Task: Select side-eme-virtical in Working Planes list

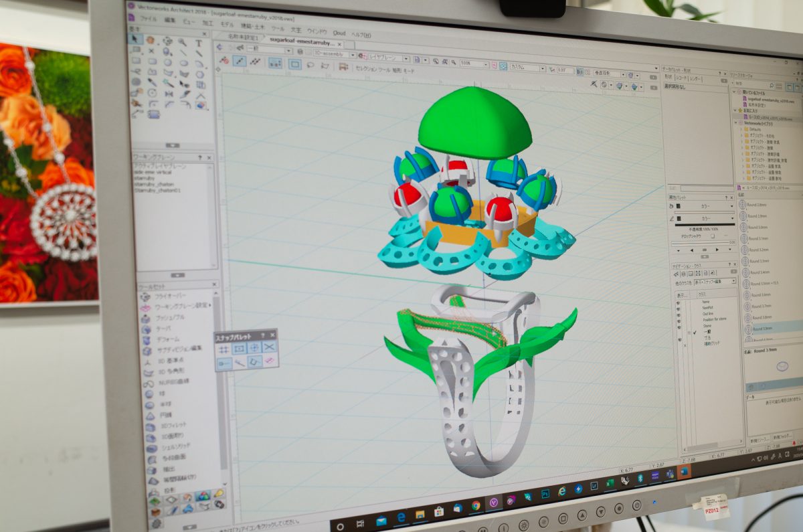Action: click(154, 171)
